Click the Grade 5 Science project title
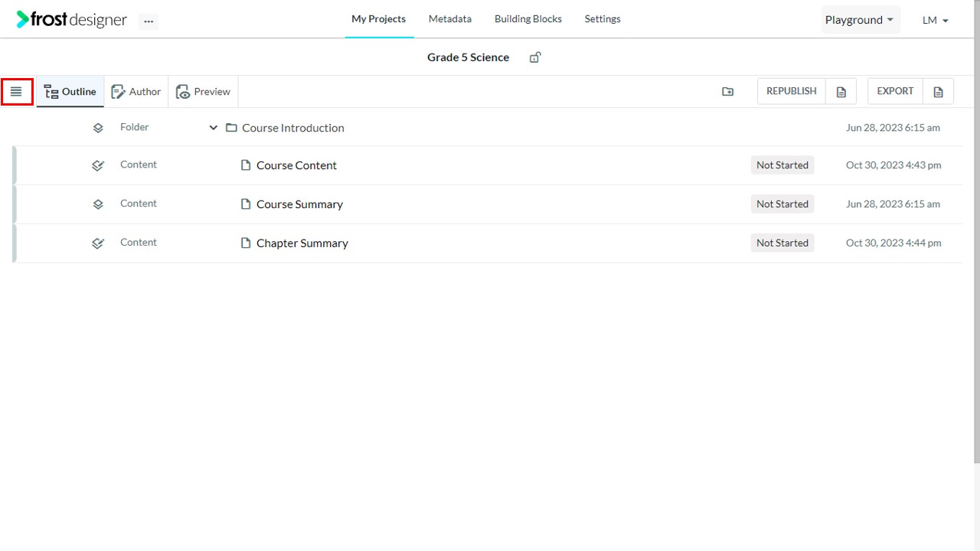 point(468,57)
